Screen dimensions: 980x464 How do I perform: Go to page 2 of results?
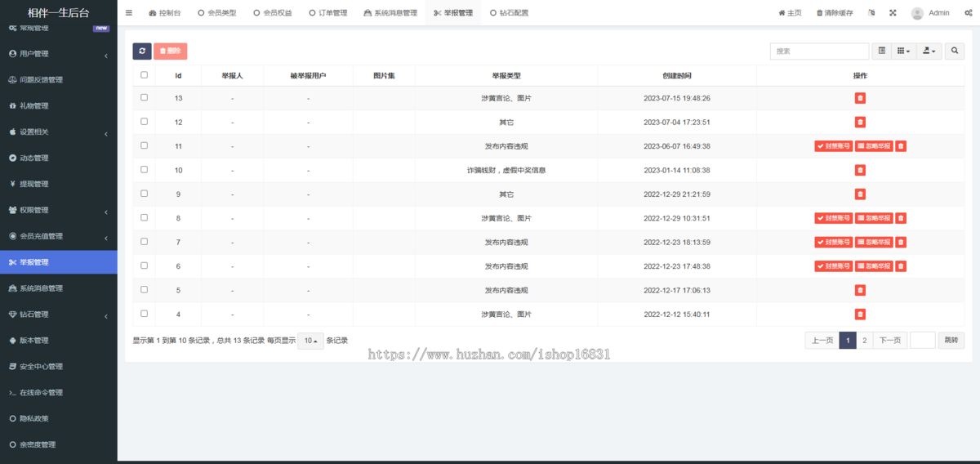(x=864, y=341)
